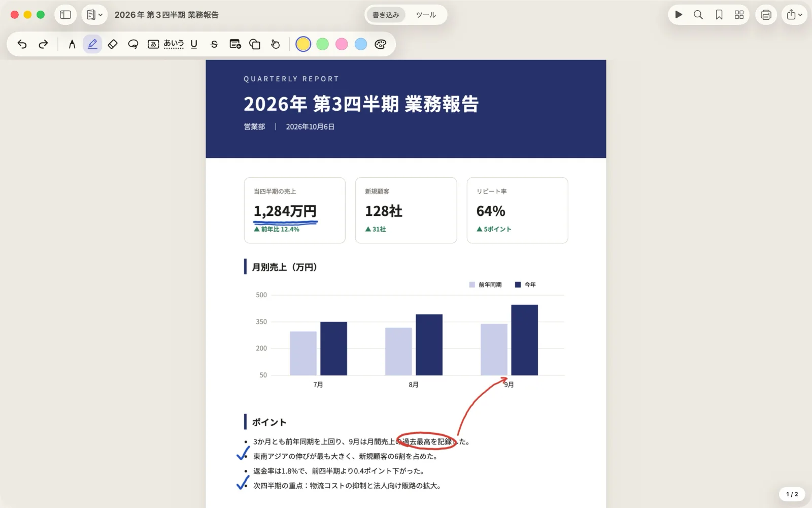
Task: Click the dark 9月 chart bar
Action: click(524, 340)
